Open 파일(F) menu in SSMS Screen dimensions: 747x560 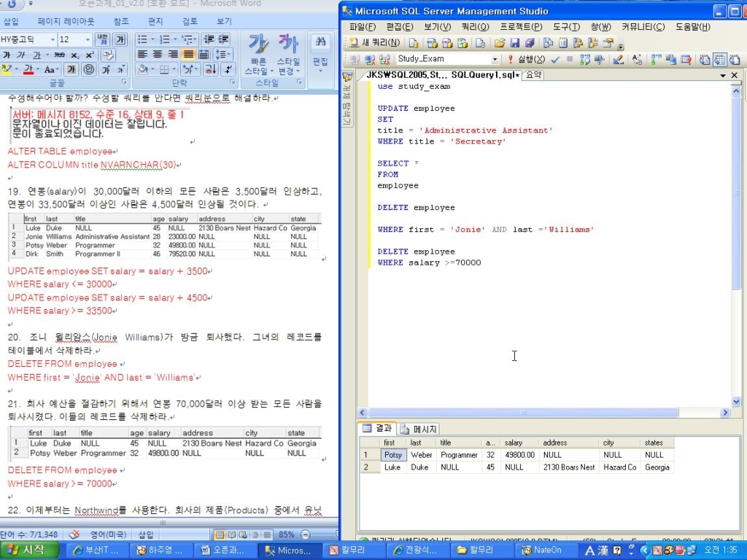tap(363, 27)
